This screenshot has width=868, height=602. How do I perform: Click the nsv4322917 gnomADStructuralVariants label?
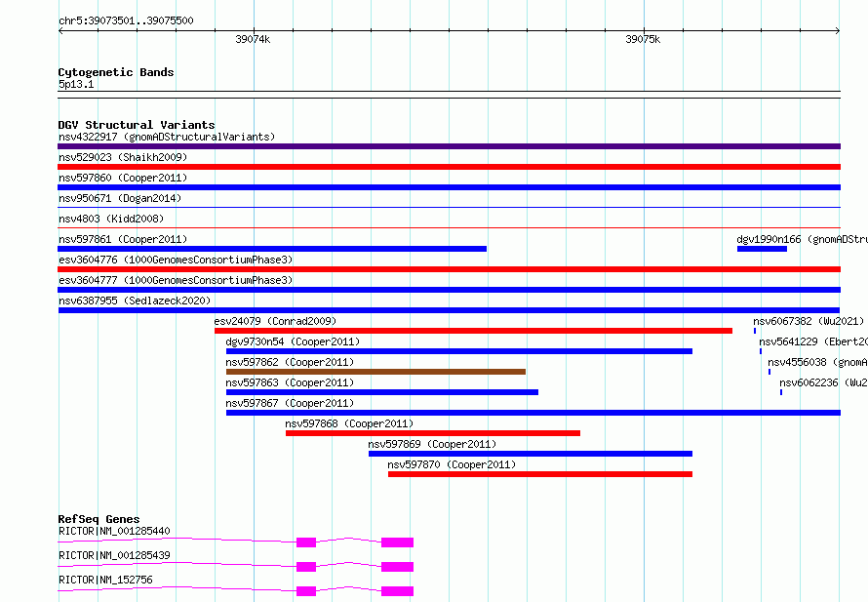[x=167, y=137]
